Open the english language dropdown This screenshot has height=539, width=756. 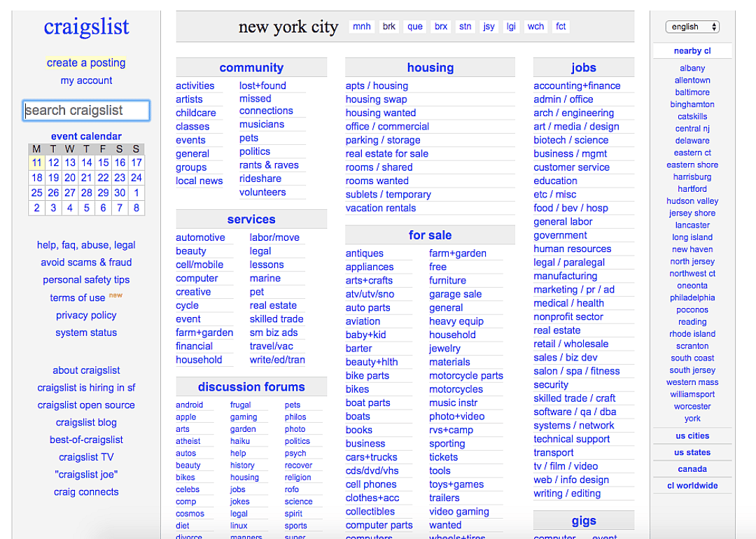692,27
